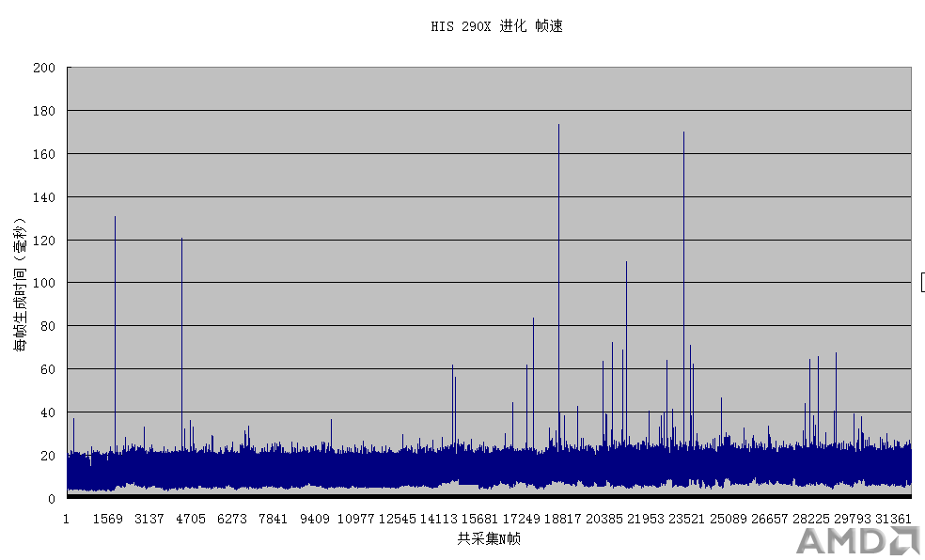Image resolution: width=925 pixels, height=560 pixels.
Task: Select the x-axis tick label "29793"
Action: [852, 519]
